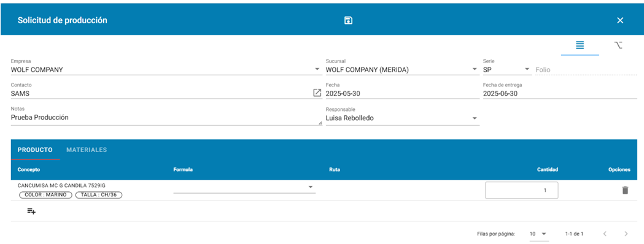Expand the Empresa dropdown
644x244 pixels.
point(317,69)
